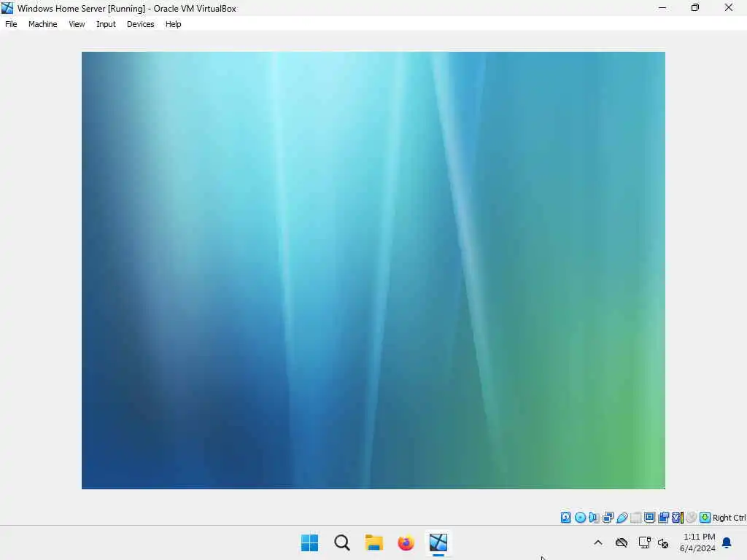
Task: Click the shared folders indicator icon
Action: pyautogui.click(x=635, y=517)
